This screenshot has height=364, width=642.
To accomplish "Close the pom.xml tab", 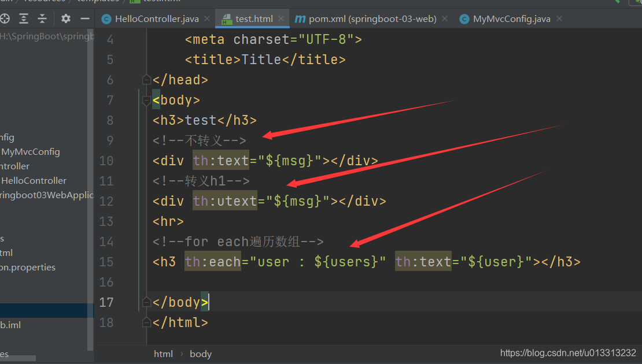I will [445, 19].
